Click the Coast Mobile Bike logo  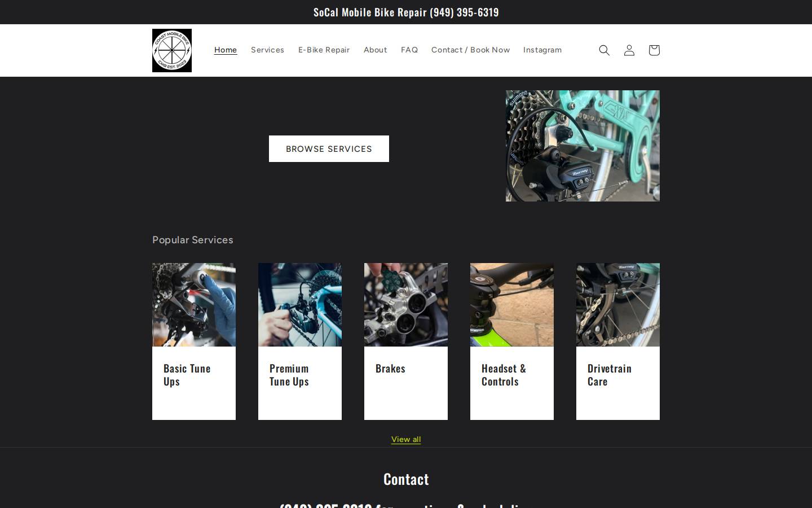[172, 50]
